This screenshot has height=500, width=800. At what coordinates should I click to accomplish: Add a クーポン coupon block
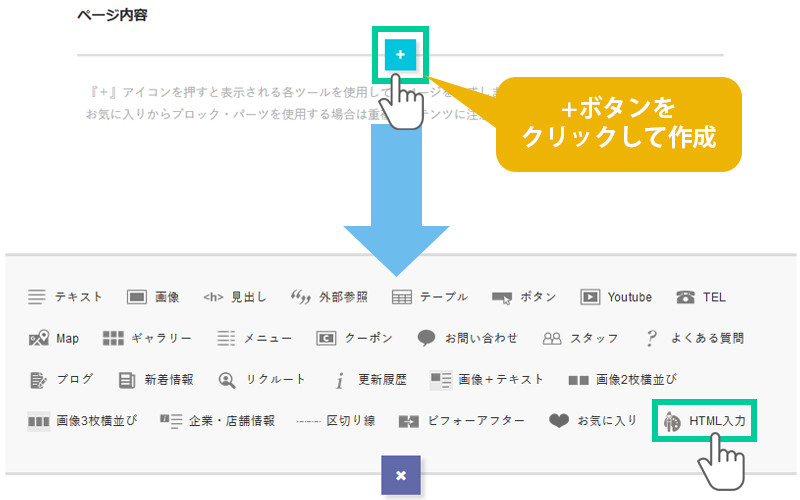(354, 338)
